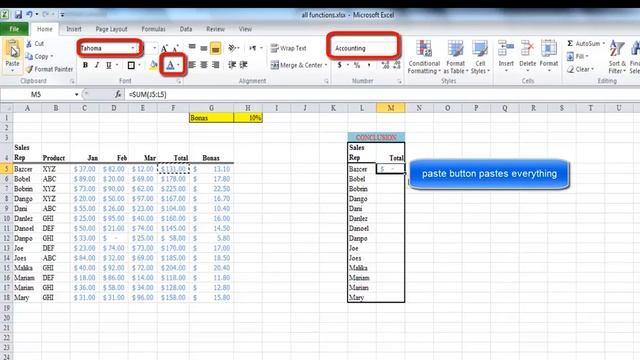Viewport: 640px width, 360px height.
Task: Toggle align text right
Action: 216,65
